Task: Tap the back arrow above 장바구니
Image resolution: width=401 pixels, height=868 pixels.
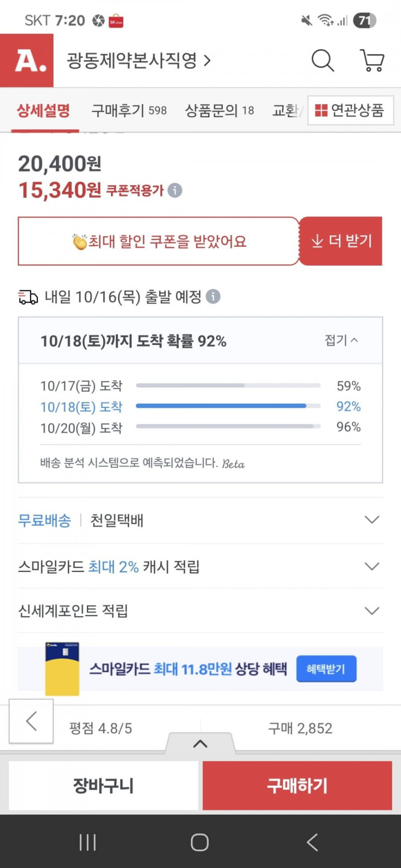Action: [x=31, y=721]
